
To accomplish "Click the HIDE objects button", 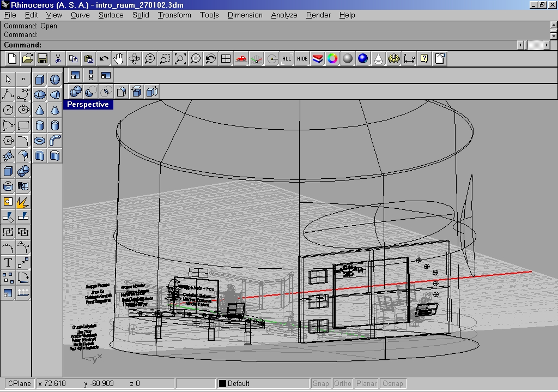I will (302, 59).
